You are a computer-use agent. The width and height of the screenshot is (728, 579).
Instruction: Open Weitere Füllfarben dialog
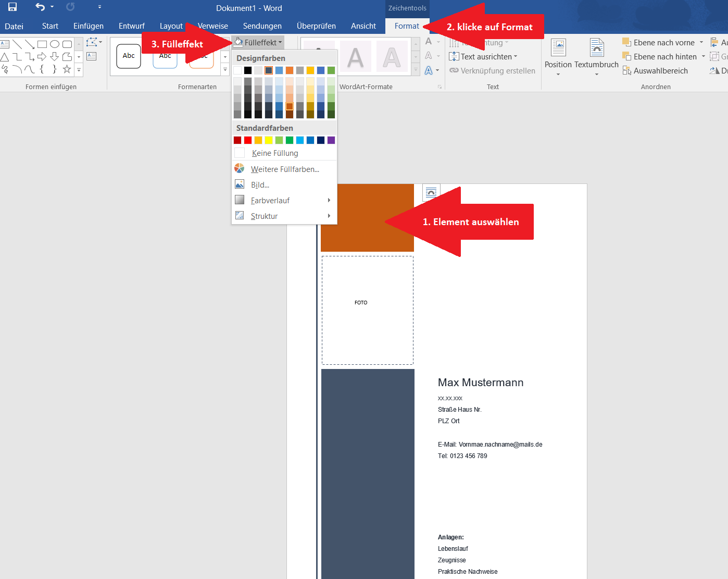pos(284,169)
